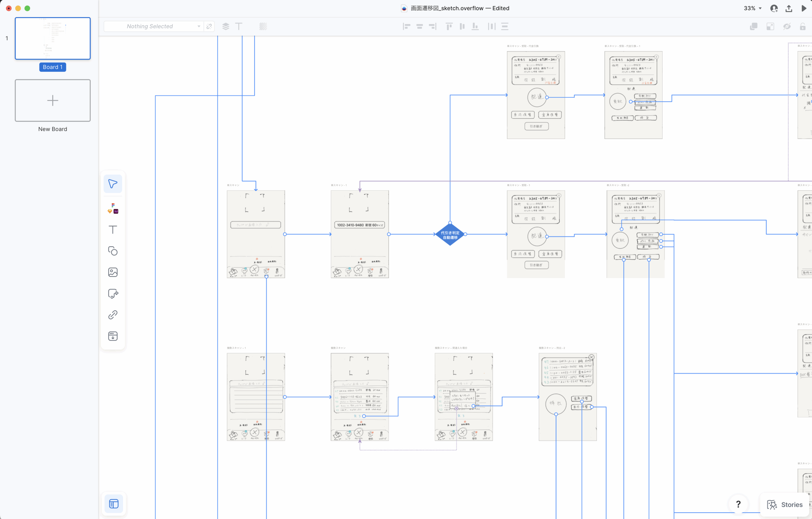Select the arrow select tool
Screen dimensions: 812x519
pyautogui.click(x=113, y=184)
